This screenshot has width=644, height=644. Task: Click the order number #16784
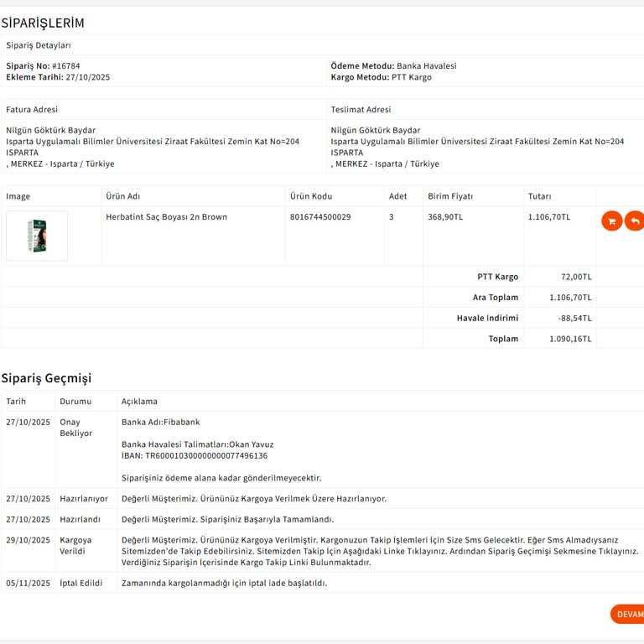point(65,65)
